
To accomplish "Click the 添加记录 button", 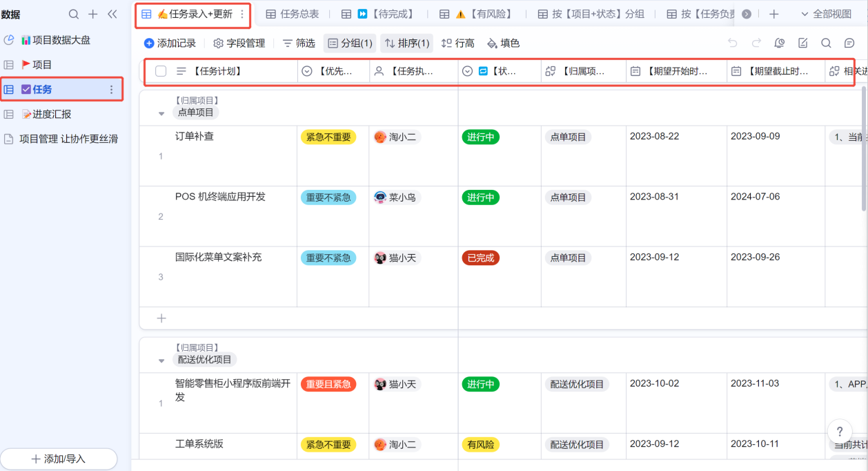I will pos(170,44).
